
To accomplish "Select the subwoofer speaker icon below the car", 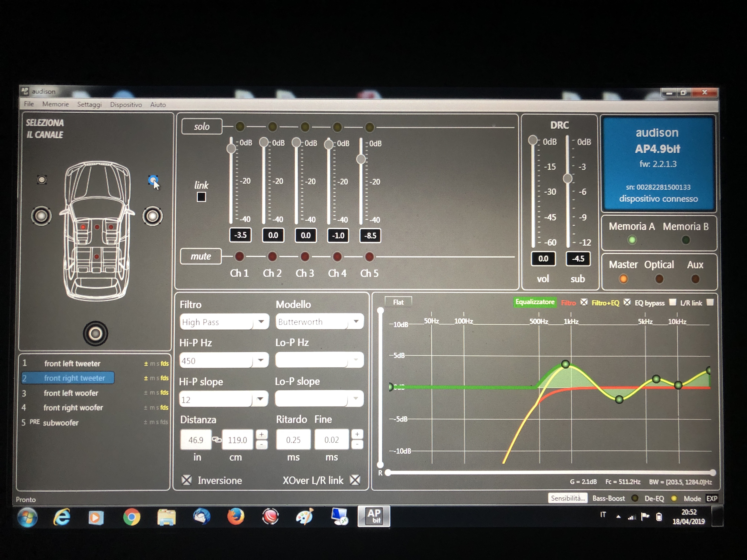I will [x=96, y=334].
